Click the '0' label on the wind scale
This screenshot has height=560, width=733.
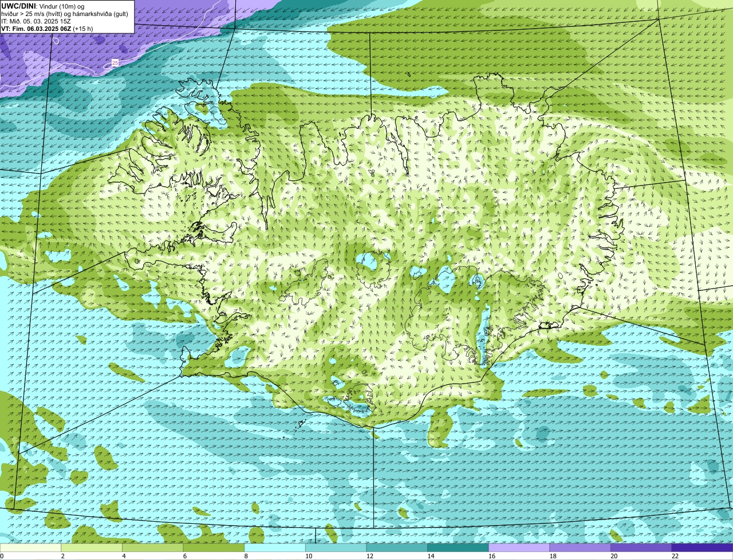(2, 556)
